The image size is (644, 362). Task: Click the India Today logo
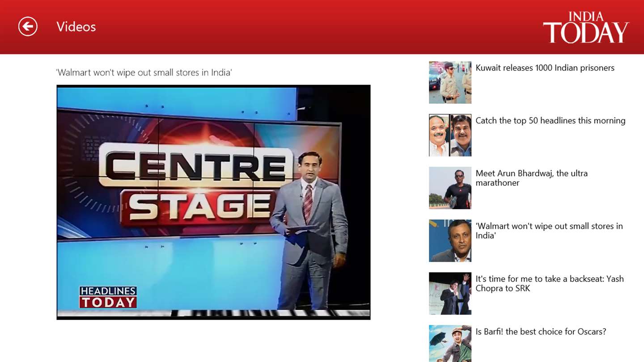[586, 28]
